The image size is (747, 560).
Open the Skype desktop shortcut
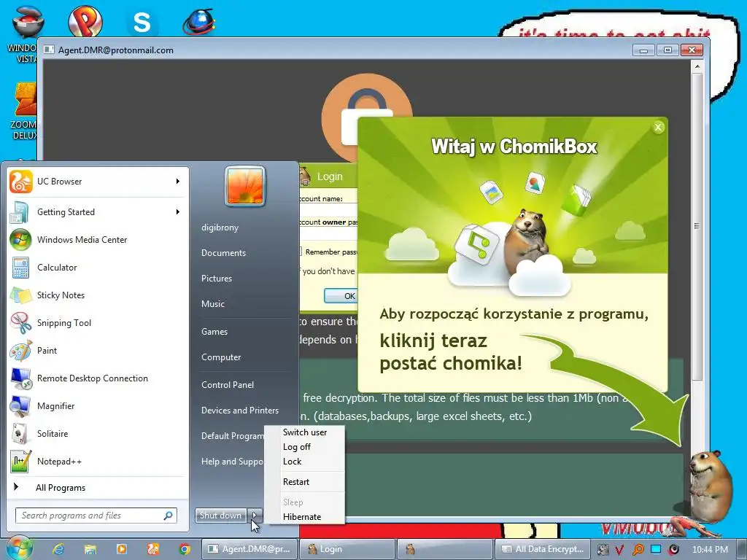point(142,21)
